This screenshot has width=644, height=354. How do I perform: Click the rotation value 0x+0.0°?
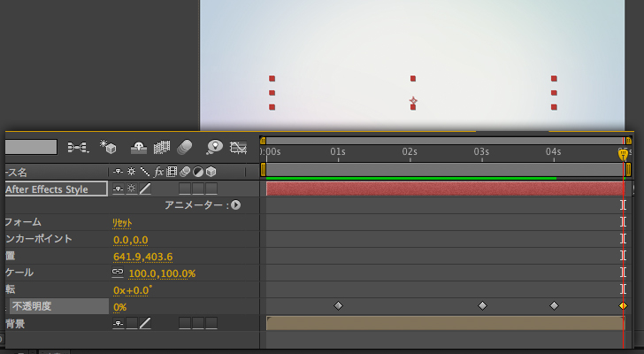(x=133, y=290)
